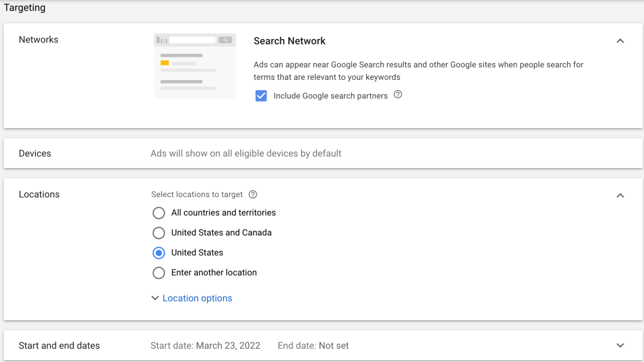The image size is (644, 362).
Task: Expand Location options
Action: (197, 298)
